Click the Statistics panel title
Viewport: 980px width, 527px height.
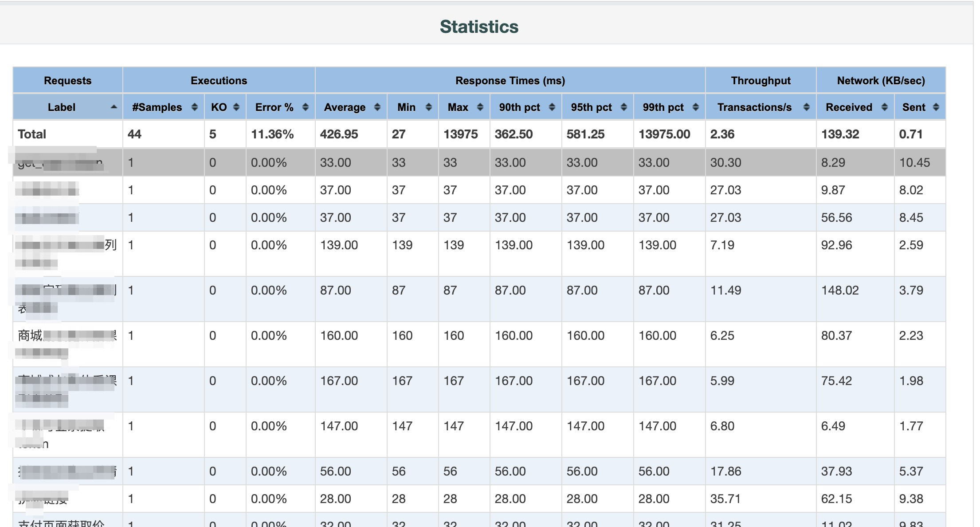[x=479, y=27]
